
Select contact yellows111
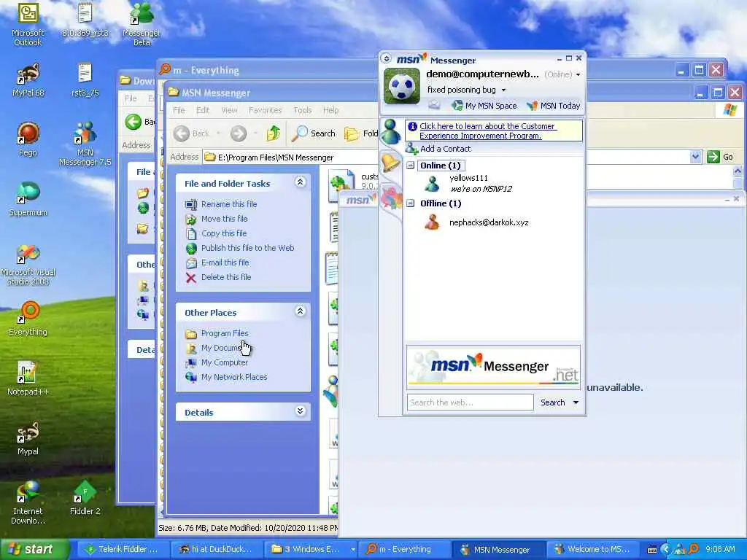coord(469,178)
